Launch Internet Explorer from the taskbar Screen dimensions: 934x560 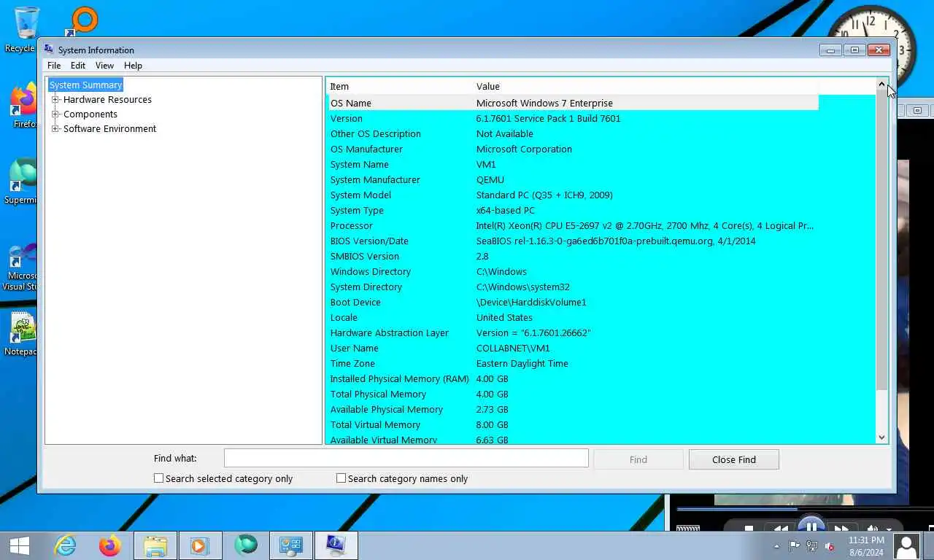point(66,545)
